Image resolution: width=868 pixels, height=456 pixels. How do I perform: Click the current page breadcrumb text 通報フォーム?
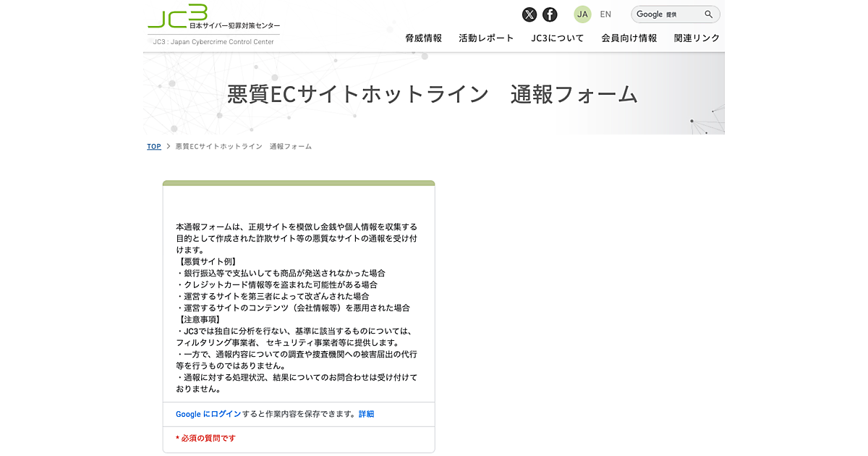point(290,146)
